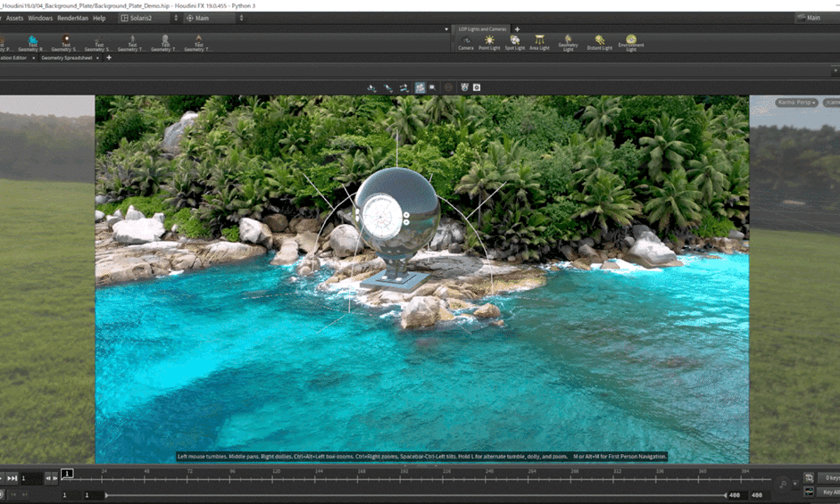Click the Solaris2 desktop stepper arrows
840x504 pixels.
pyautogui.click(x=176, y=18)
